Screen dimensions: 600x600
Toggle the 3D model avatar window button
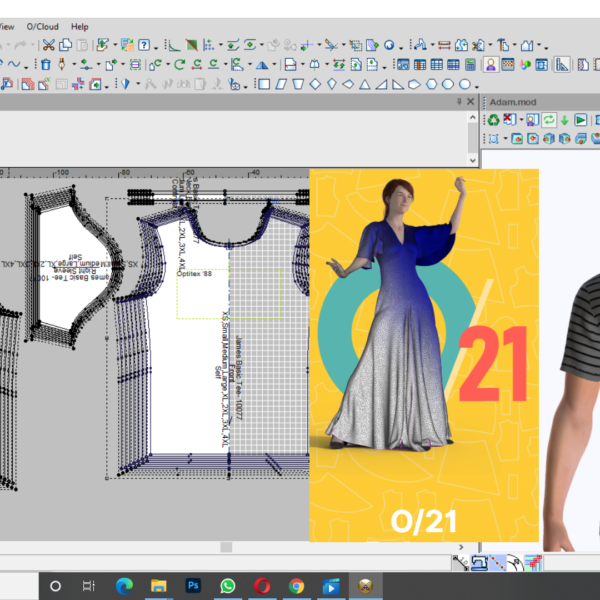492,65
